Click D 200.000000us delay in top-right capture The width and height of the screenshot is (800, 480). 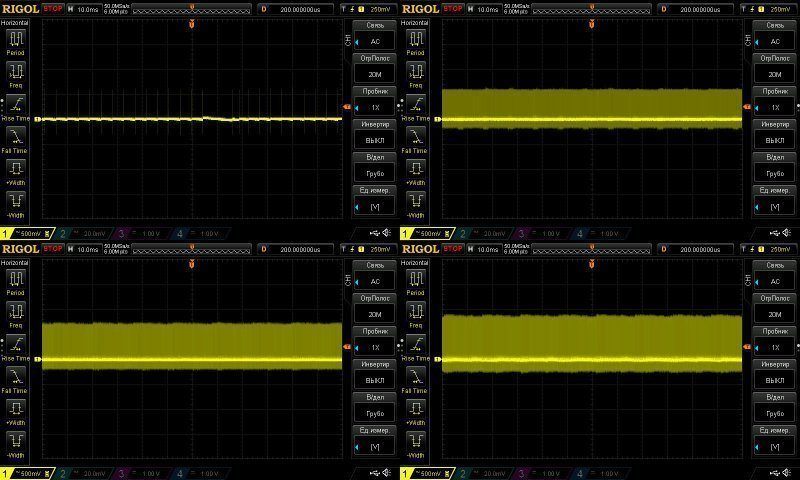click(694, 9)
